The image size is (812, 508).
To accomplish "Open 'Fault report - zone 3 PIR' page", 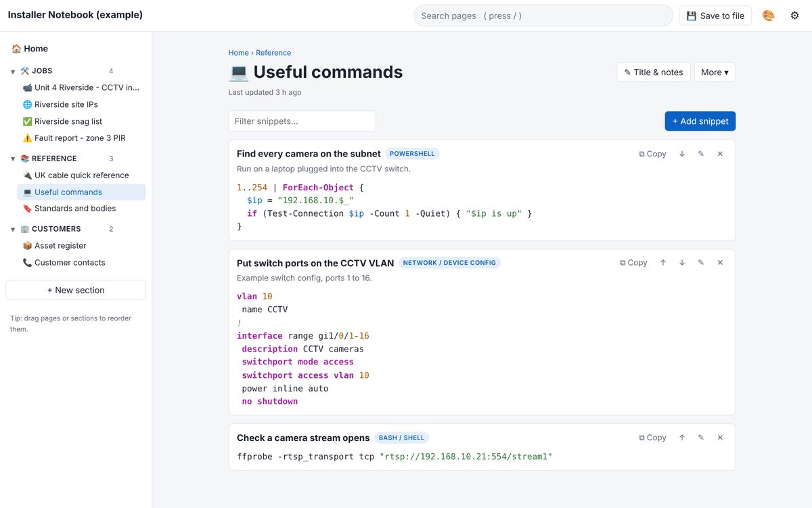I will pos(81,138).
